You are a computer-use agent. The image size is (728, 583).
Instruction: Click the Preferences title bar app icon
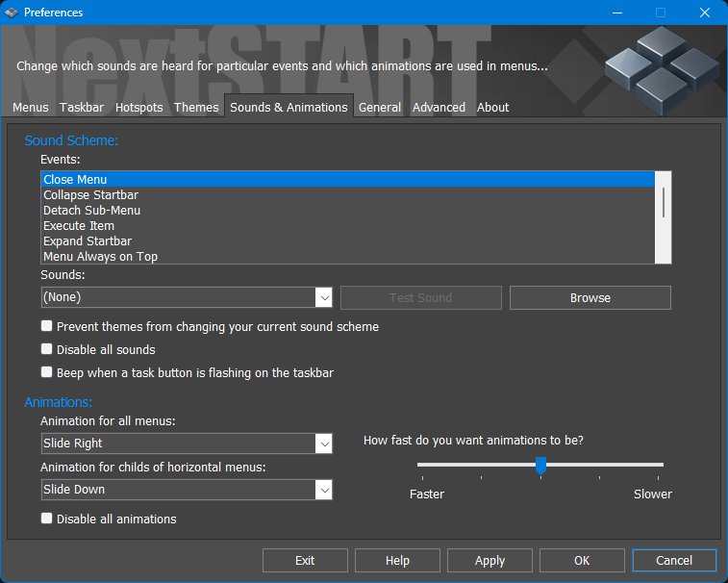12,13
